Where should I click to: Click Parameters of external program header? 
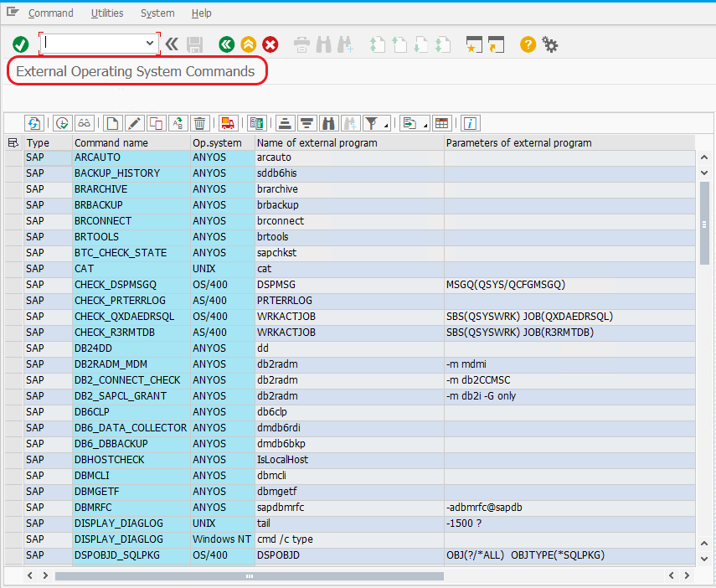coord(570,143)
